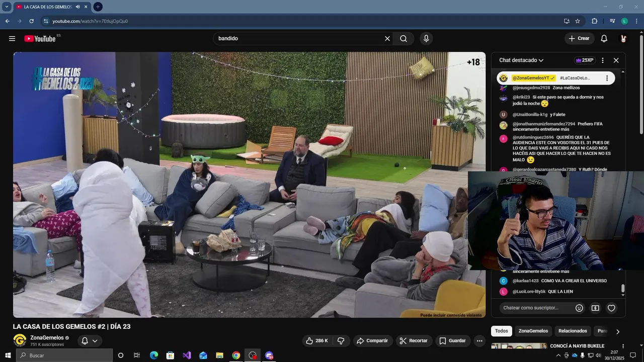Open Visual Studio from the taskbar
This screenshot has height=362, width=644.
tap(187, 355)
